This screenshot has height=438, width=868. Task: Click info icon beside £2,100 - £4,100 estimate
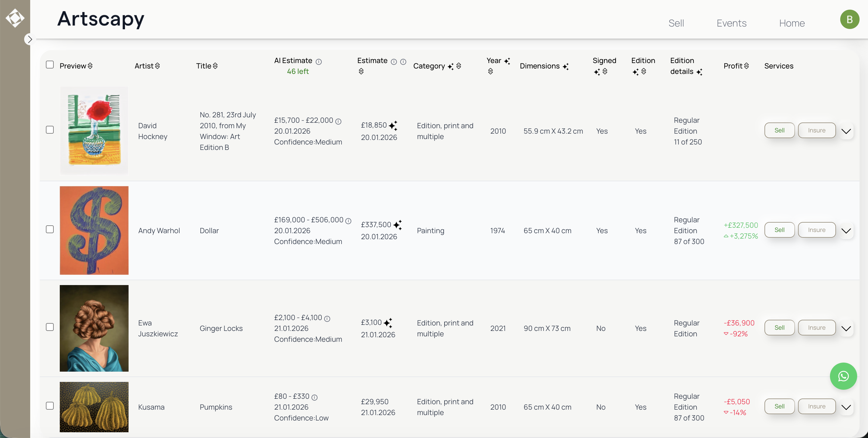(x=327, y=319)
